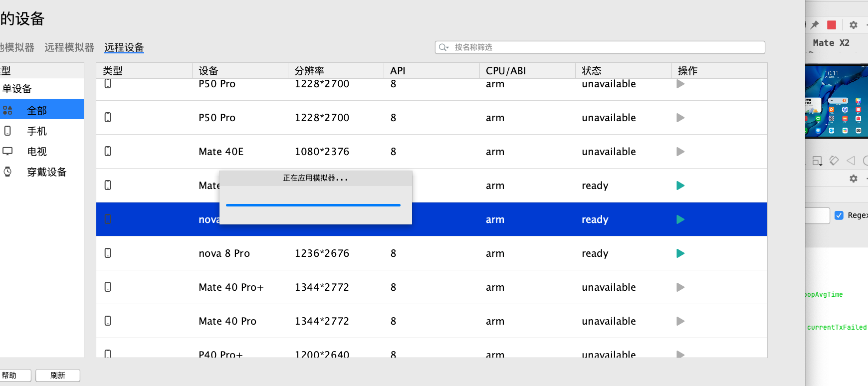Image resolution: width=868 pixels, height=386 pixels.
Task: Select the Mate 40E device row
Action: click(x=432, y=152)
